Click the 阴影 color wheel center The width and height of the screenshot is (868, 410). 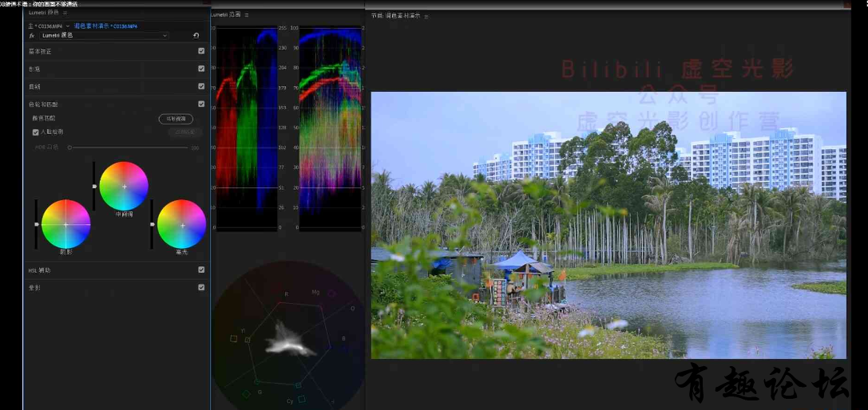tap(65, 224)
